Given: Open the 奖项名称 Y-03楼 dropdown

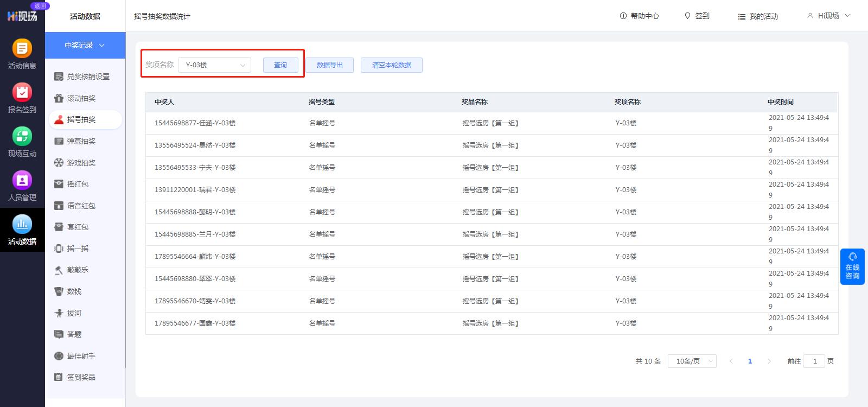Looking at the screenshot, I should (x=214, y=65).
